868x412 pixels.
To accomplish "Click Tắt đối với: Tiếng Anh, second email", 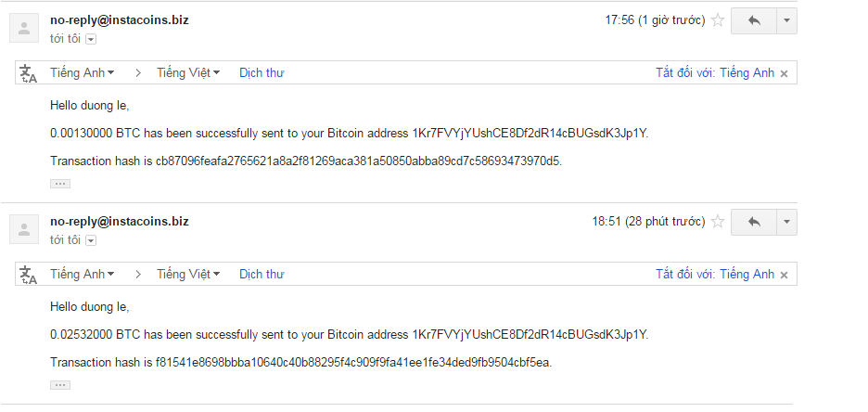I will [714, 274].
